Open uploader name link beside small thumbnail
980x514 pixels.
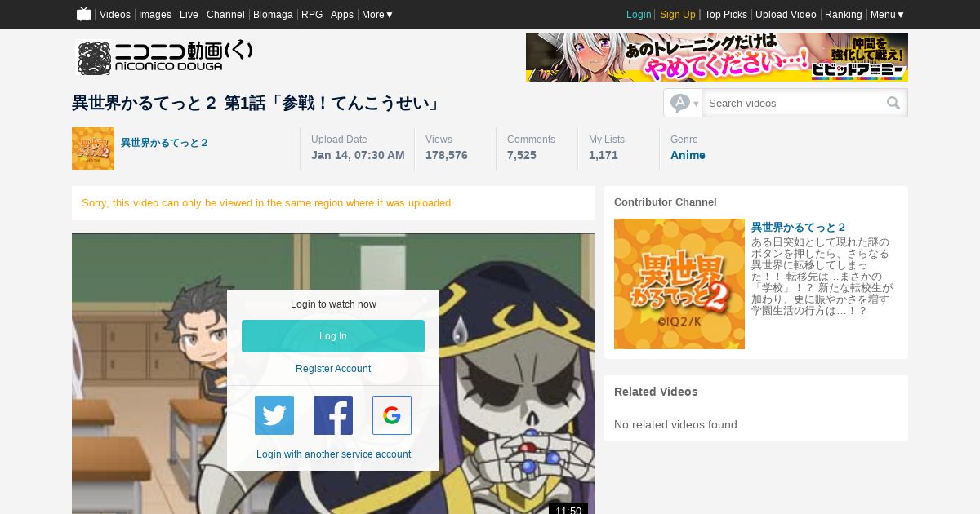coord(164,143)
